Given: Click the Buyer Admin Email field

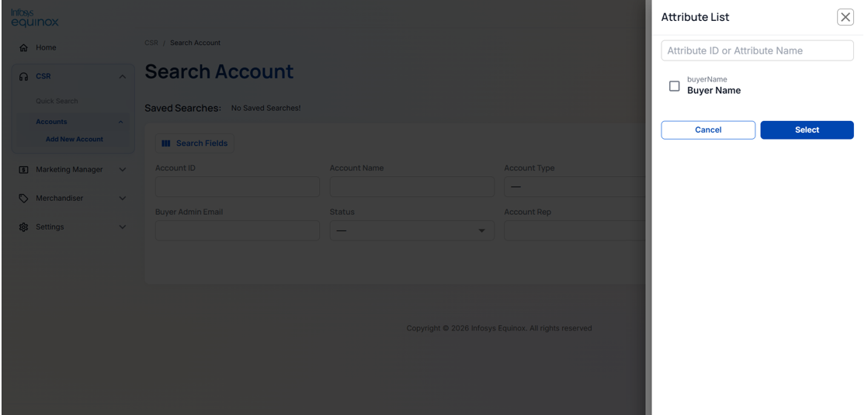Looking at the screenshot, I should 238,230.
